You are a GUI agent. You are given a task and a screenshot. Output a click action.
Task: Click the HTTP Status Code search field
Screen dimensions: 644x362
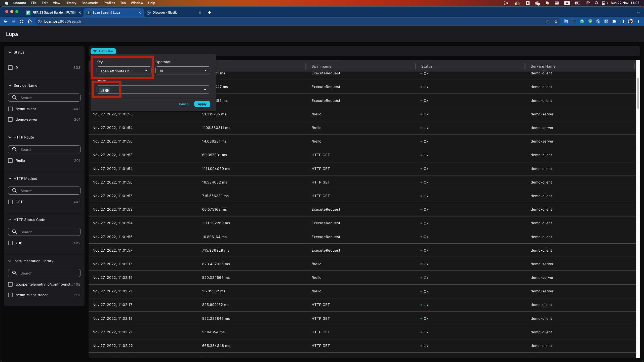[44, 232]
